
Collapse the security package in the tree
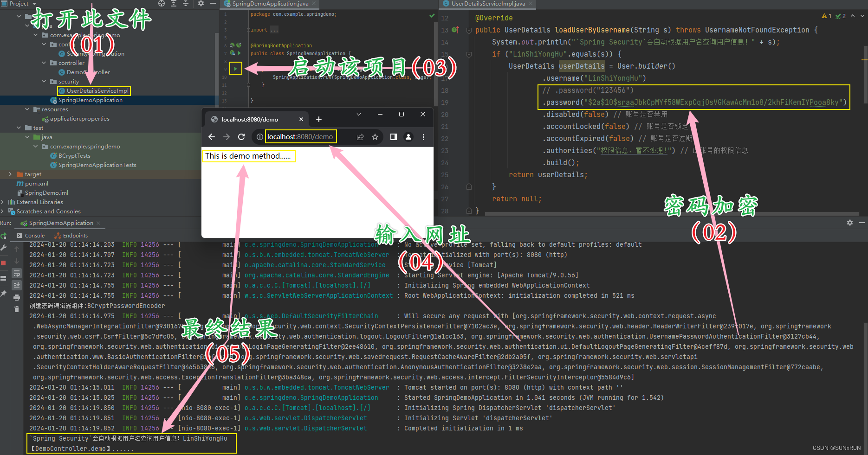pyautogui.click(x=44, y=81)
